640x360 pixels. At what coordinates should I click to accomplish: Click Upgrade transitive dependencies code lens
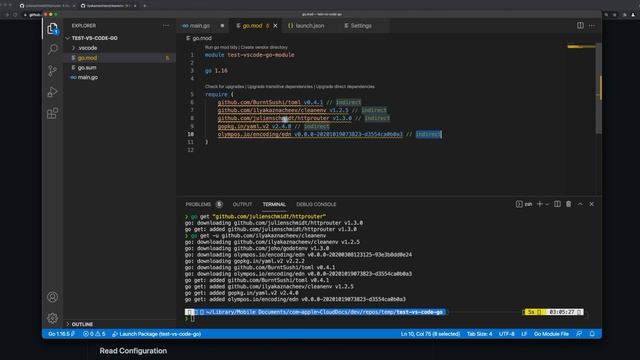(280, 87)
